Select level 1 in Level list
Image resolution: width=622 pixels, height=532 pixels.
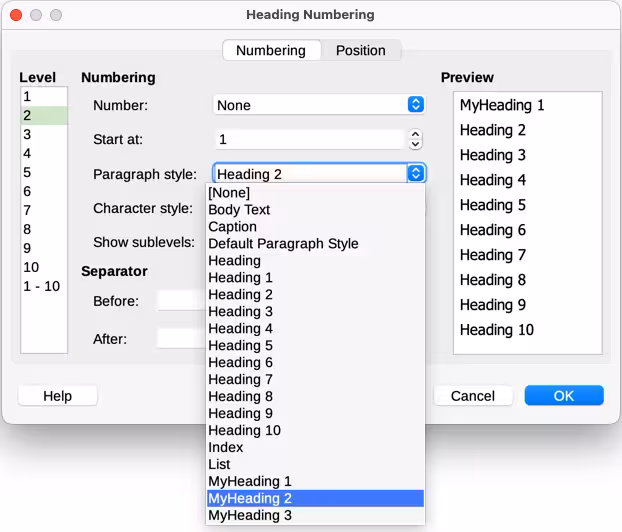pyautogui.click(x=44, y=96)
